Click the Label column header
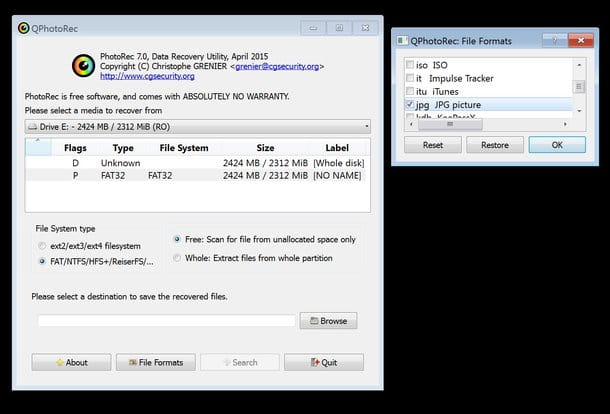Image resolution: width=610 pixels, height=414 pixels. [x=337, y=148]
